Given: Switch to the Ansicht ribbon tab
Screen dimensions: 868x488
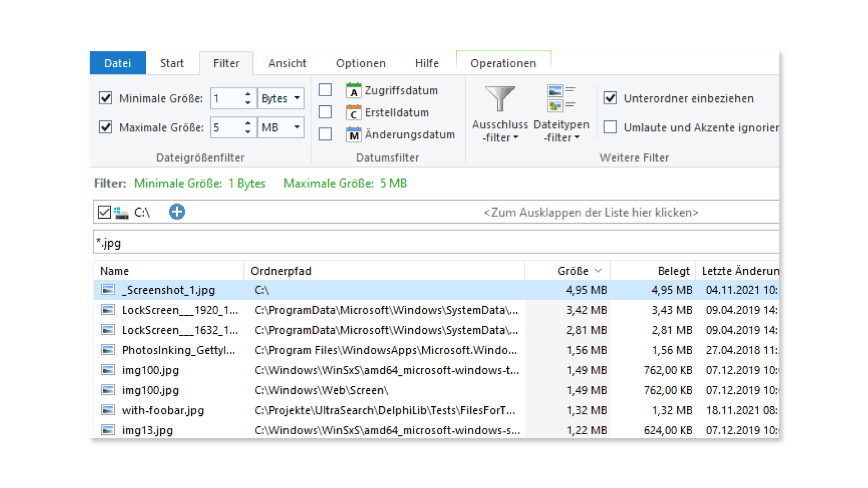Looking at the screenshot, I should tap(287, 63).
